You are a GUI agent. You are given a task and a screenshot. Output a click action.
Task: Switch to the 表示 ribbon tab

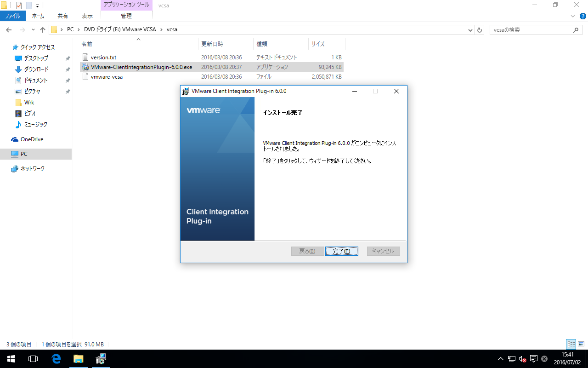click(87, 16)
